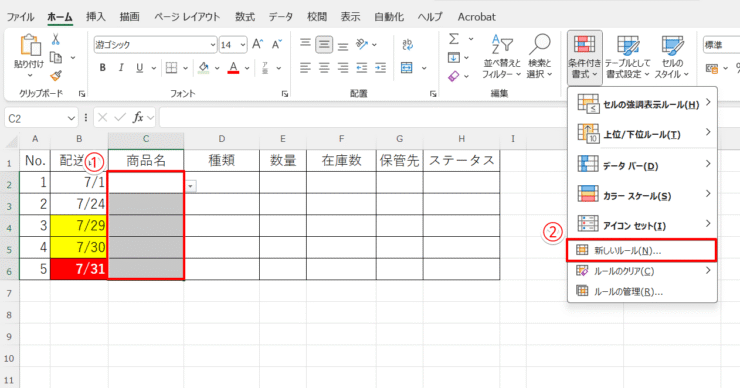This screenshot has height=388, width=740.
Task: Click the align right icon
Action: pyautogui.click(x=343, y=68)
